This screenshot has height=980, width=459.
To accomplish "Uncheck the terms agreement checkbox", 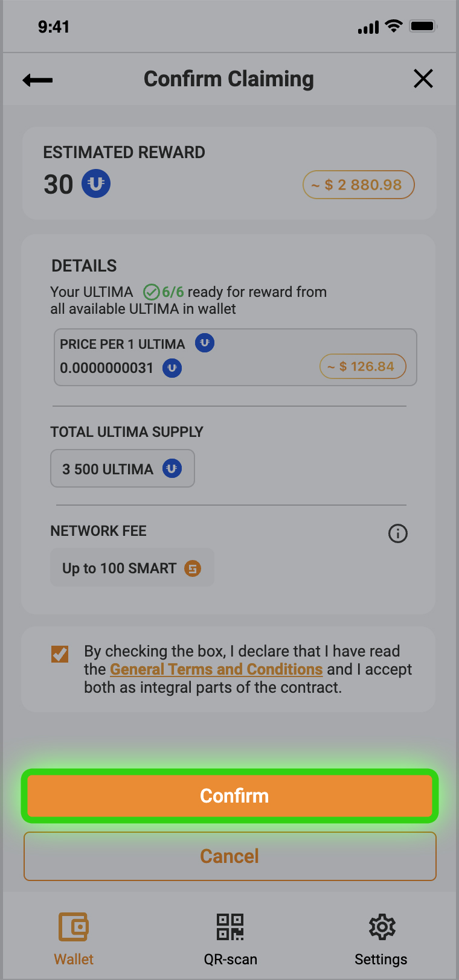I will click(60, 654).
